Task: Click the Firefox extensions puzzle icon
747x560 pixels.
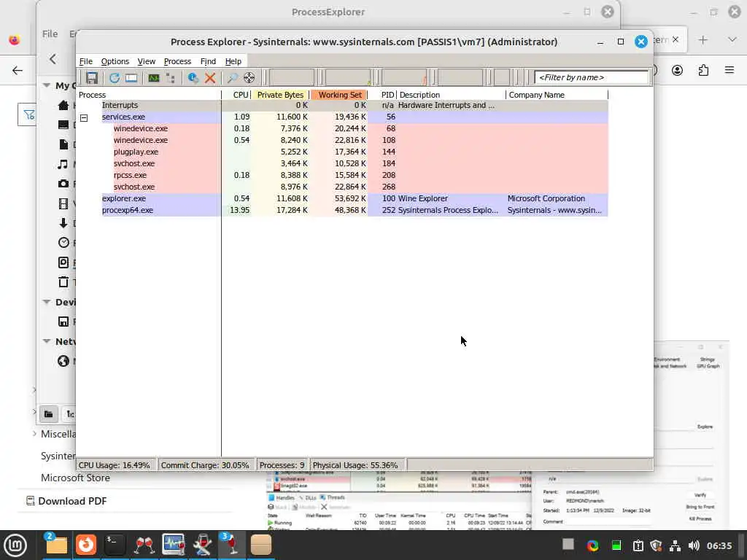Action: 703,71
